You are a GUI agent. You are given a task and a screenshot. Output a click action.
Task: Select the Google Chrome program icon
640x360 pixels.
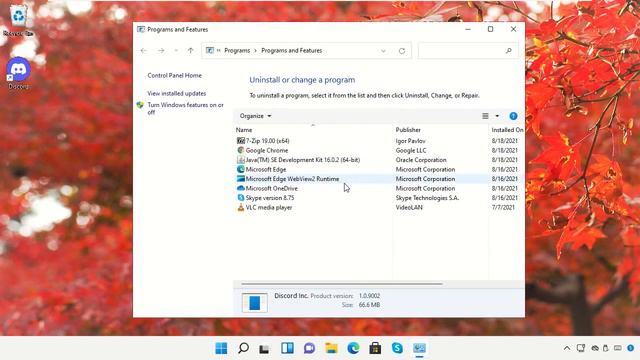pyautogui.click(x=241, y=150)
